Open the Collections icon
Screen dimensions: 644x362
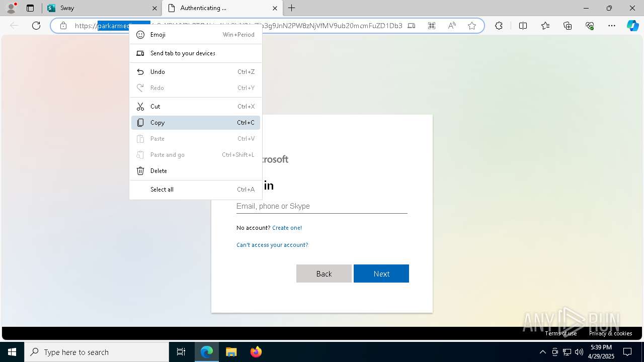[x=568, y=26]
